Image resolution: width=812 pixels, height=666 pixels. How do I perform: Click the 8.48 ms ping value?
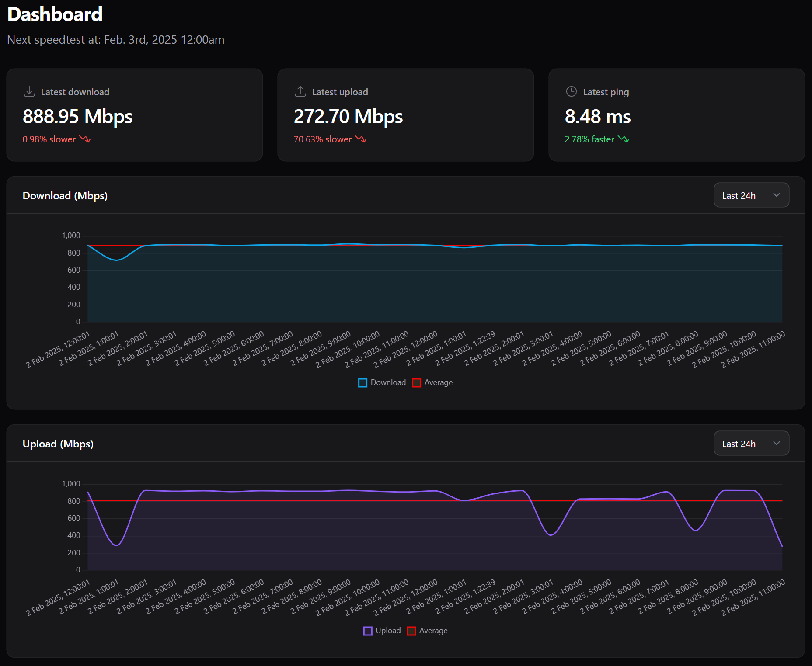(x=598, y=117)
